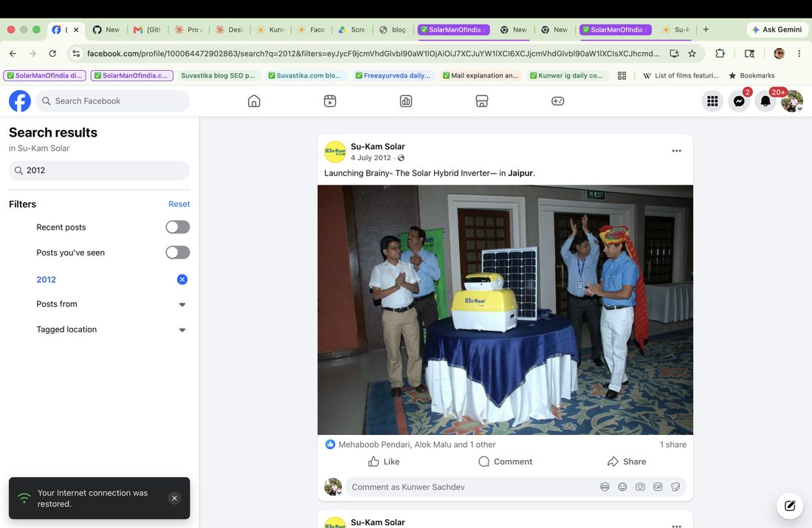Open Messenger chats

click(739, 101)
